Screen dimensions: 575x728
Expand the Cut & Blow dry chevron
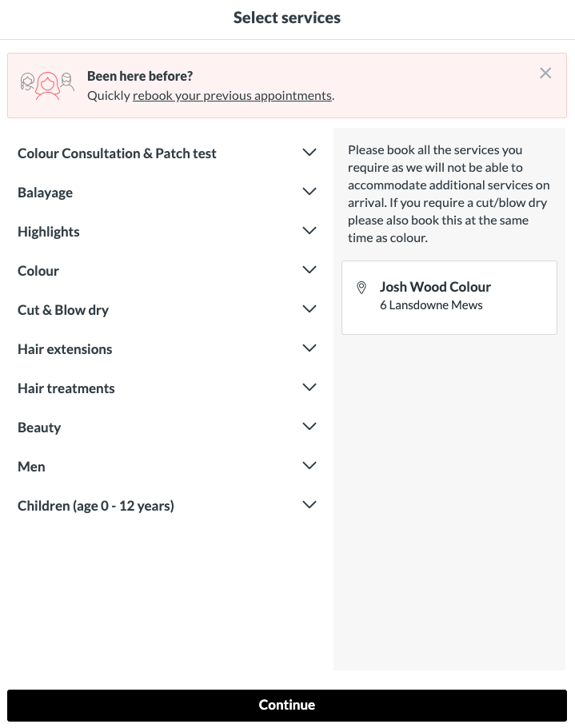pos(309,309)
